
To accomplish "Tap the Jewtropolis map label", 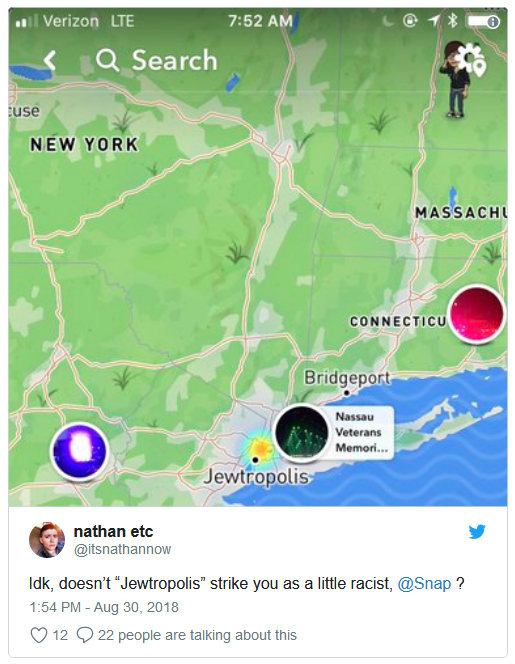I will click(256, 477).
